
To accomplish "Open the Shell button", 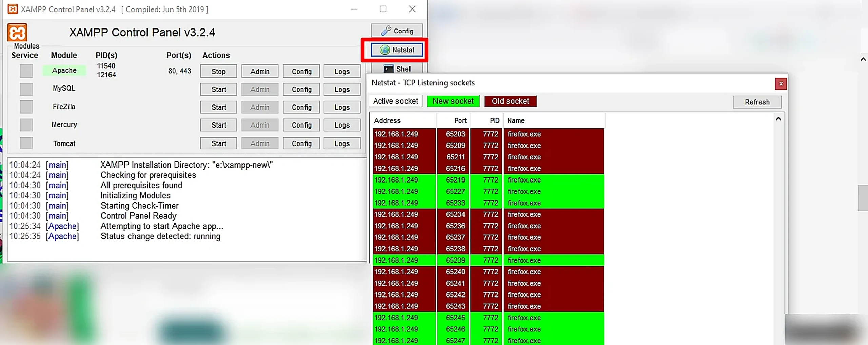I will point(397,69).
